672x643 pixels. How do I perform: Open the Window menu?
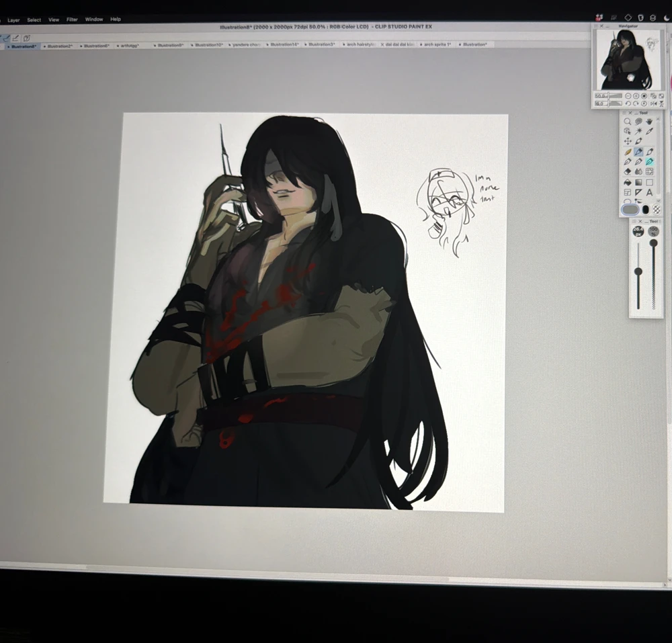(x=94, y=19)
